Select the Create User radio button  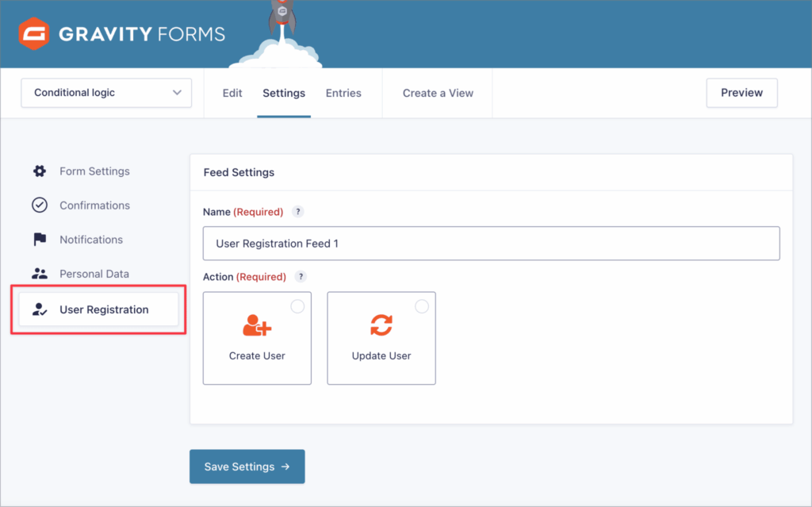click(297, 306)
